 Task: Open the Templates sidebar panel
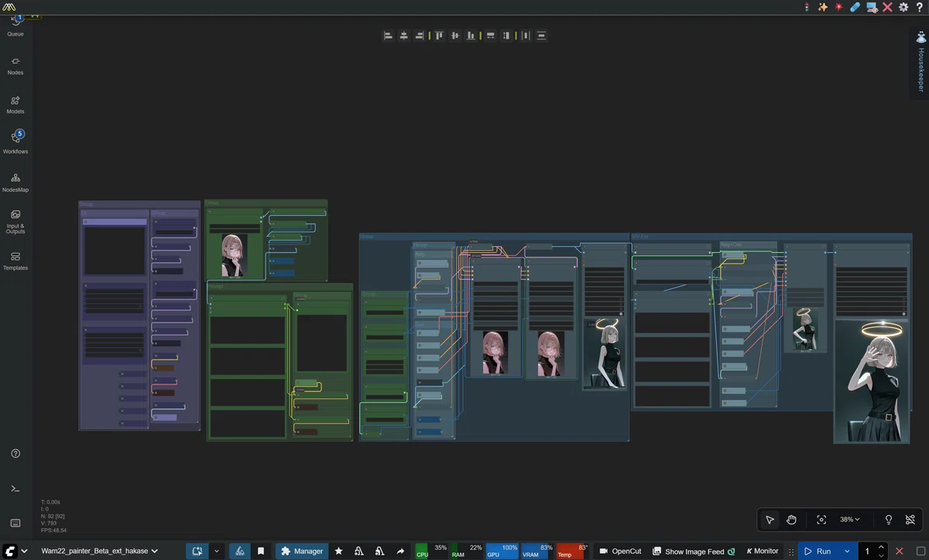click(15, 261)
